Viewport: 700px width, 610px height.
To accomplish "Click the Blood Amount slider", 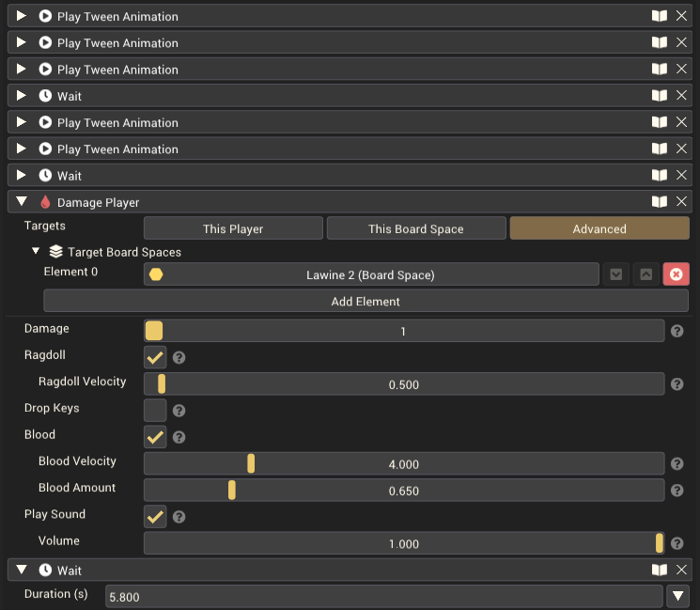I will 404,491.
